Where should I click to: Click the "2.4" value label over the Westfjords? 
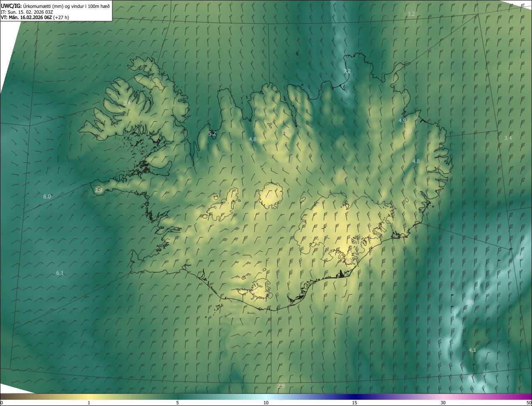pyautogui.click(x=127, y=103)
